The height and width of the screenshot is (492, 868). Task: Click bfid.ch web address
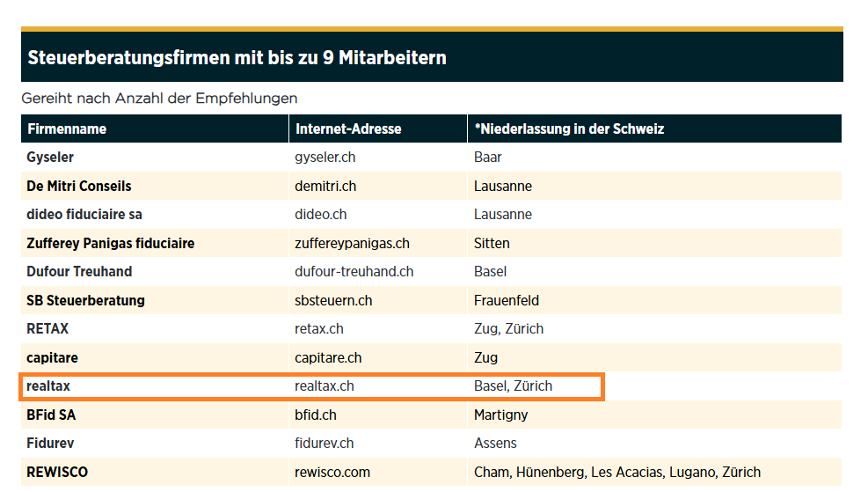pos(316,415)
